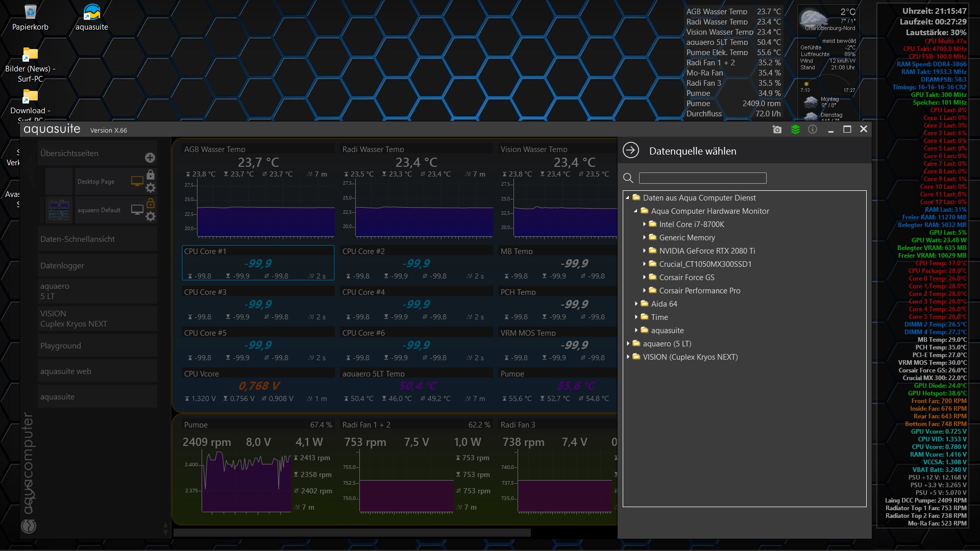This screenshot has width=980, height=551.
Task: Open Datenlogger in sidebar
Action: point(97,265)
